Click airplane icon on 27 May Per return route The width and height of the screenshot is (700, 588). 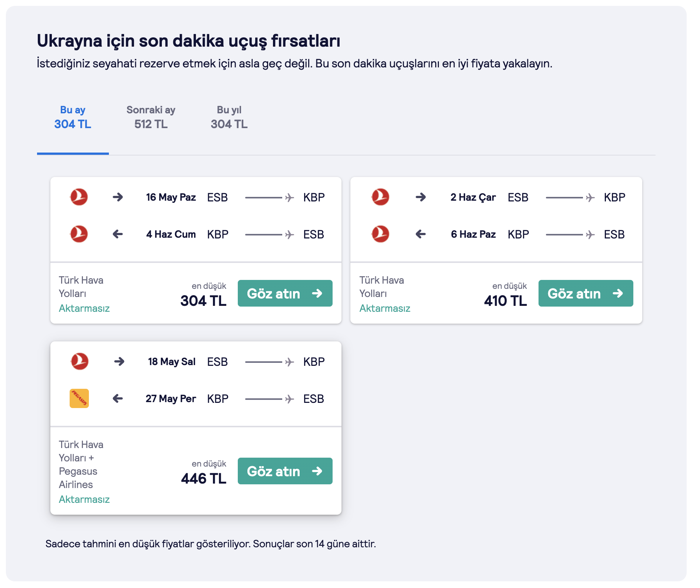pos(290,399)
